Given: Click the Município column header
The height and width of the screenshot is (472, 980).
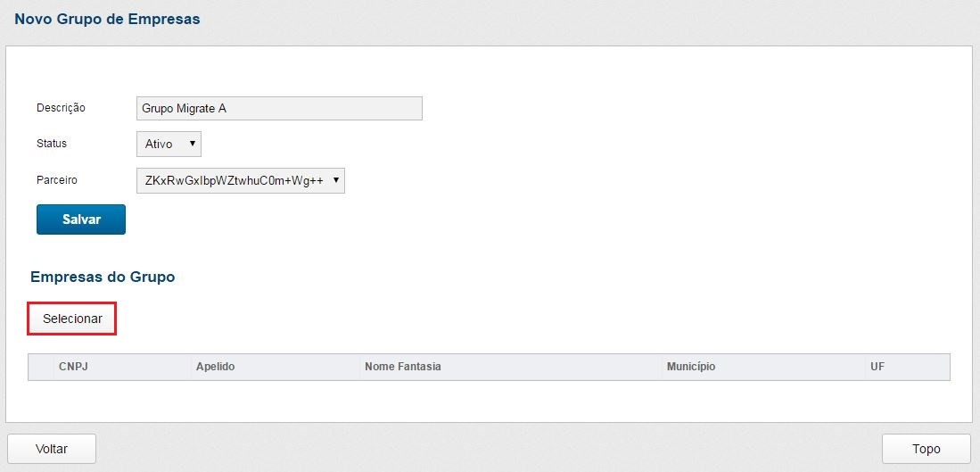Looking at the screenshot, I should click(690, 367).
